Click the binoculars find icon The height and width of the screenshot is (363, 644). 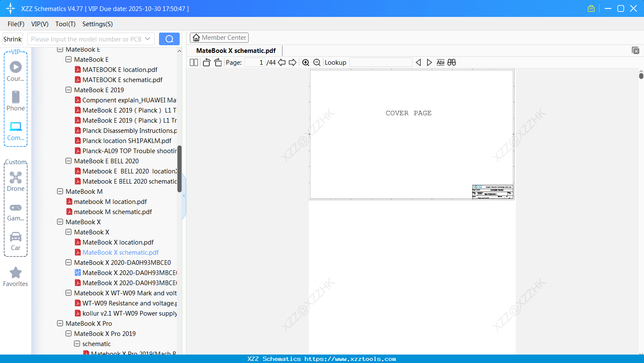point(452,63)
